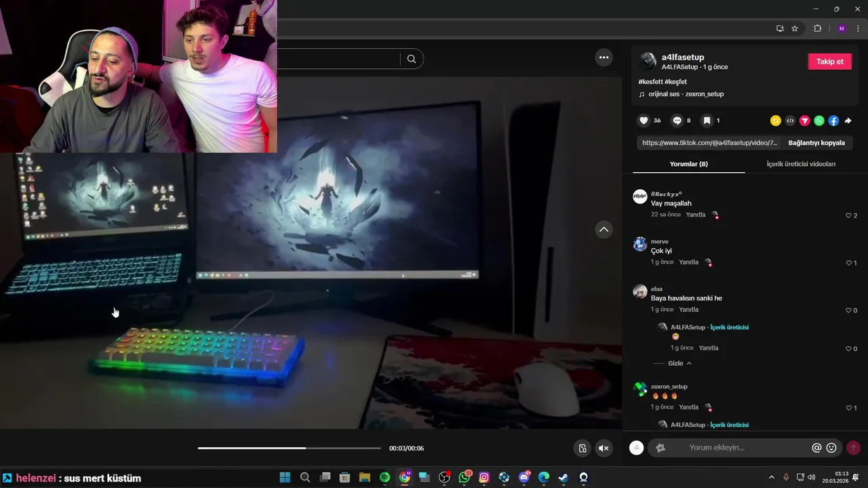
Task: Click the install app icon in address bar
Action: (780, 28)
